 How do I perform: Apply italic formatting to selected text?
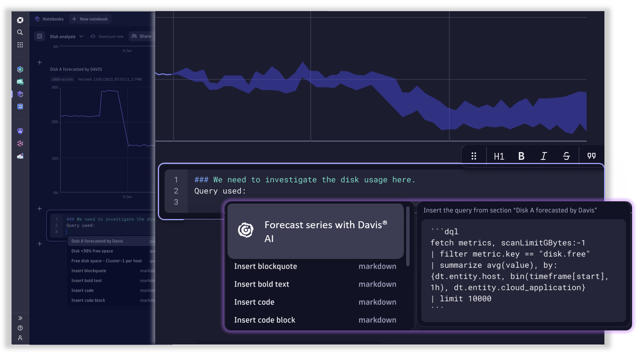[x=544, y=156]
